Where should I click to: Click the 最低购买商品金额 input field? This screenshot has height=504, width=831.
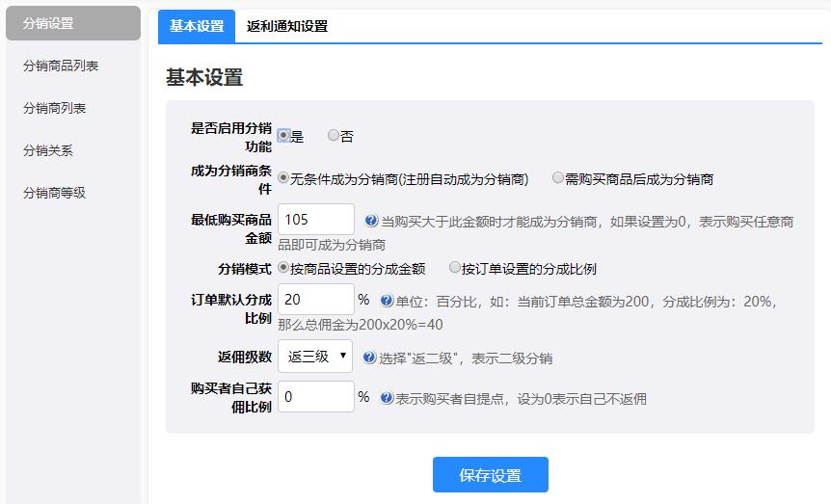pyautogui.click(x=315, y=220)
